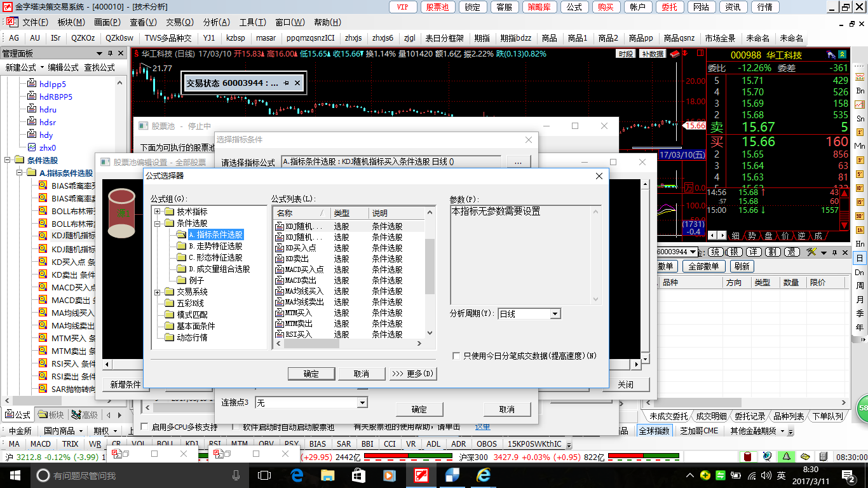Select the 月 period in side strip
The height and width of the screenshot is (488, 868).
(860, 300)
